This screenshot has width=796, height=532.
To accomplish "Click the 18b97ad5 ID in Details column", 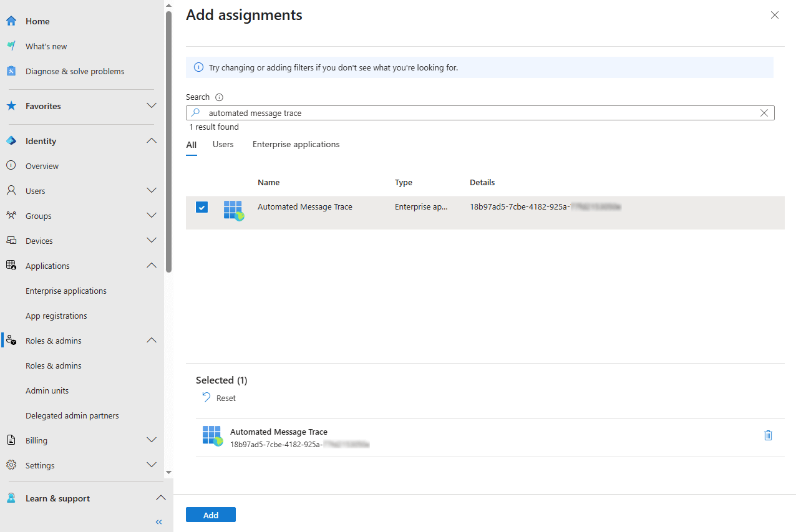I will [545, 207].
